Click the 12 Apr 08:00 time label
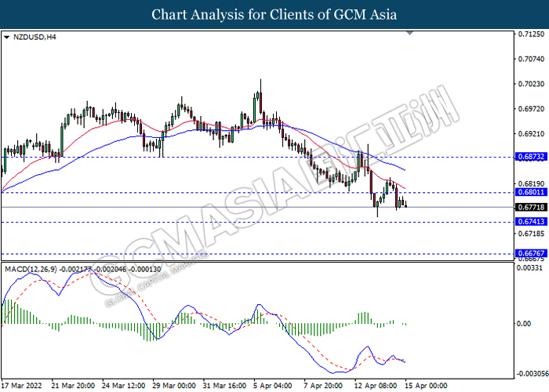Image resolution: width=549 pixels, height=392 pixels. [376, 386]
